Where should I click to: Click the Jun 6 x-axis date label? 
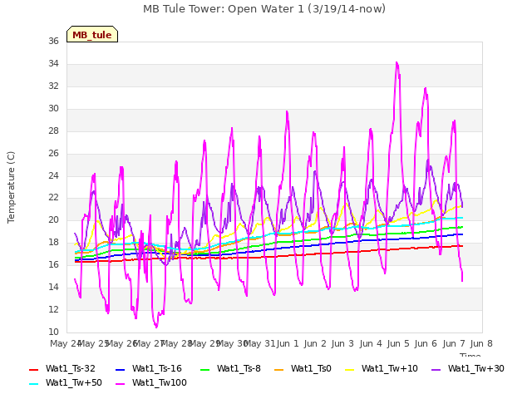[426, 343]
